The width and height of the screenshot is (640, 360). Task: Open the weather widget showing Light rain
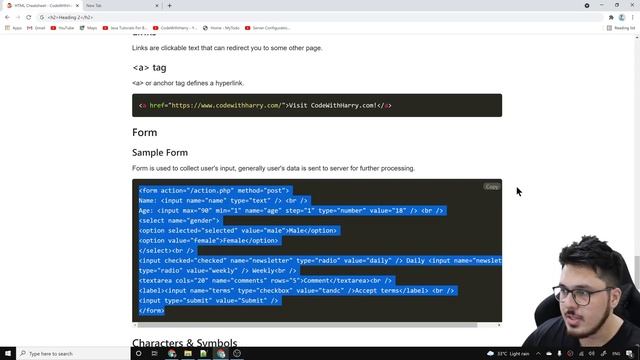point(508,353)
